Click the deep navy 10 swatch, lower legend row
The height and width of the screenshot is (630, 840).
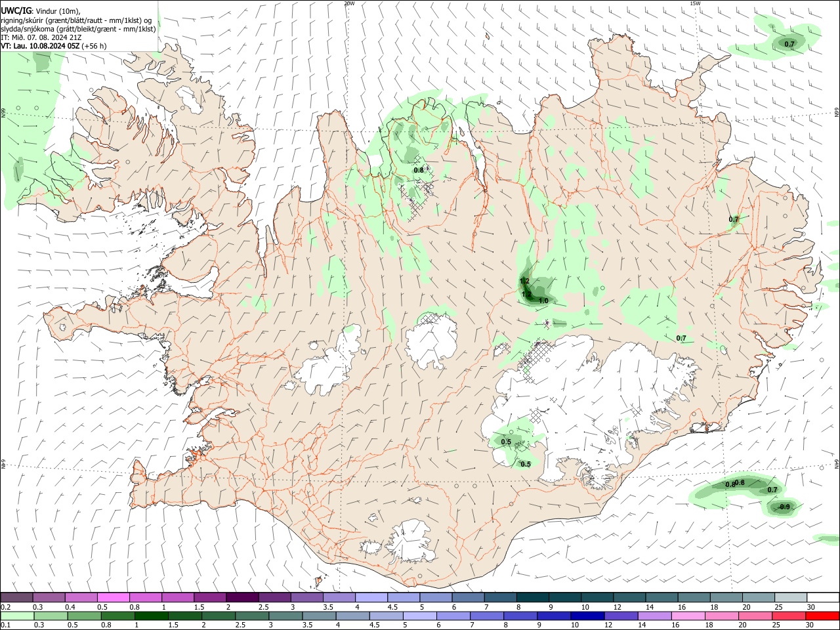pyautogui.click(x=587, y=616)
